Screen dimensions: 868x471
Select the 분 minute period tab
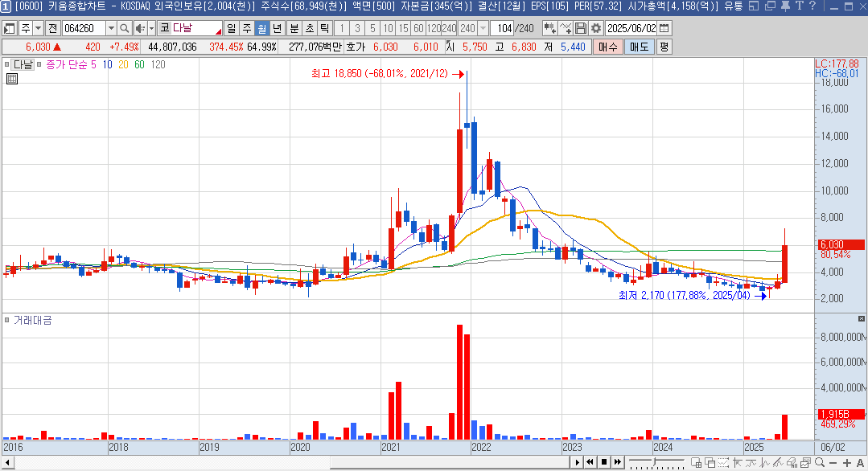point(294,28)
